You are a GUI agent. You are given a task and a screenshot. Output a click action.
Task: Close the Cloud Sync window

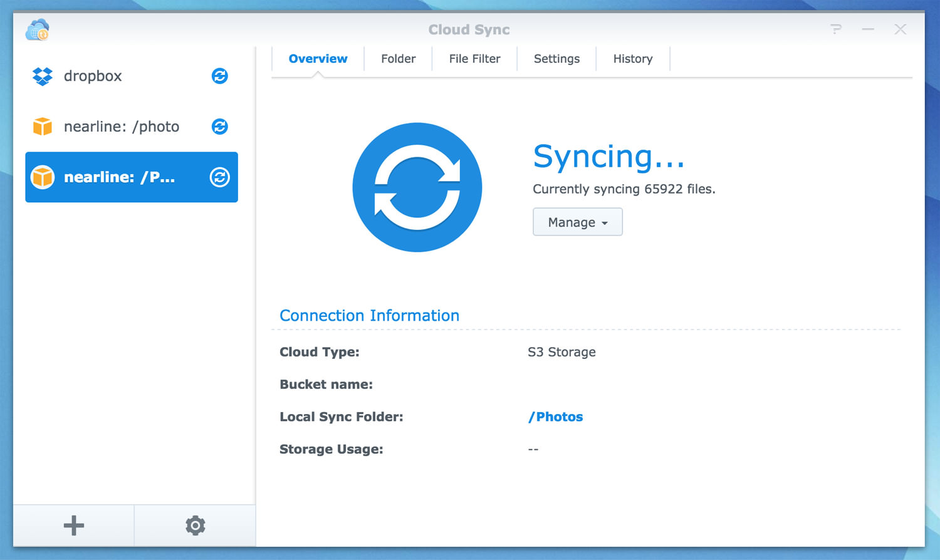(x=901, y=29)
